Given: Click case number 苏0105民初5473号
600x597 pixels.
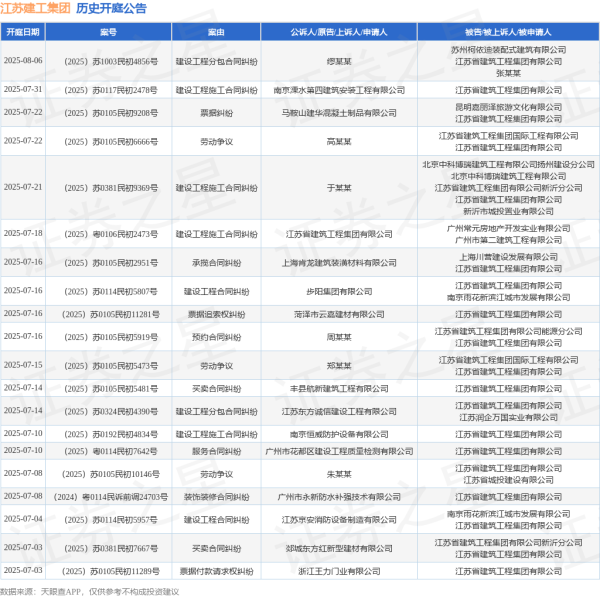Looking at the screenshot, I should (x=111, y=366).
